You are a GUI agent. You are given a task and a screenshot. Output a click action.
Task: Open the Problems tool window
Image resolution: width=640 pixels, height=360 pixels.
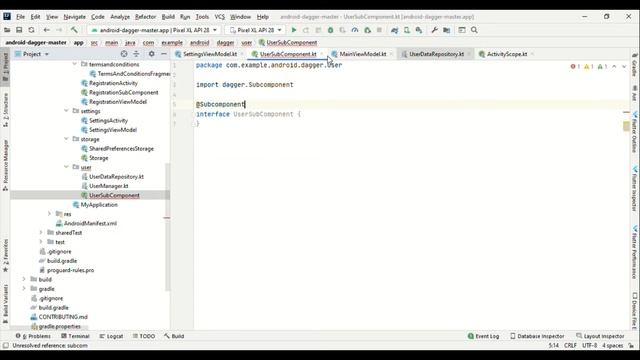tap(33, 336)
